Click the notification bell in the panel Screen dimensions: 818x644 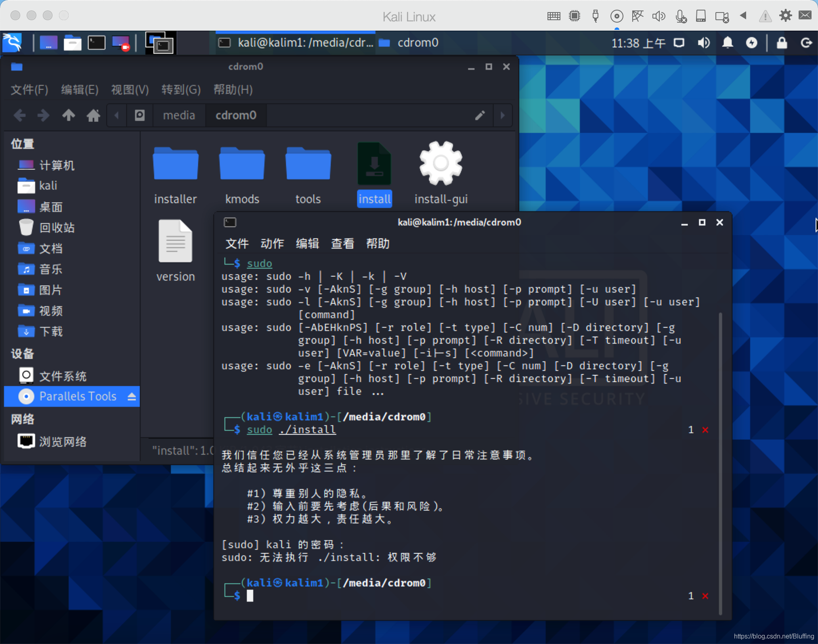click(727, 43)
